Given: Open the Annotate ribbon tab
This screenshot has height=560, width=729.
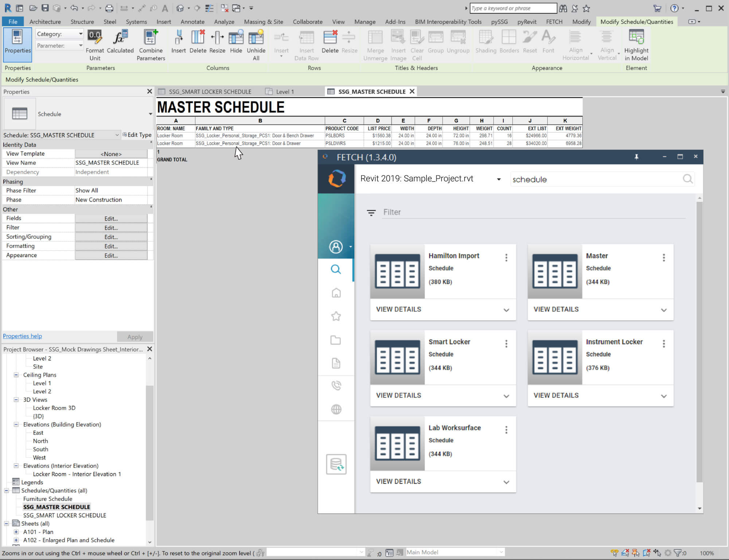Looking at the screenshot, I should click(x=192, y=22).
